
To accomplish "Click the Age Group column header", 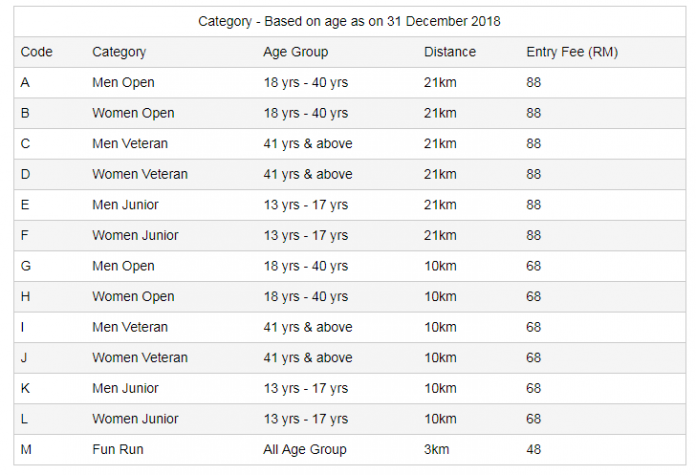I will point(295,52).
